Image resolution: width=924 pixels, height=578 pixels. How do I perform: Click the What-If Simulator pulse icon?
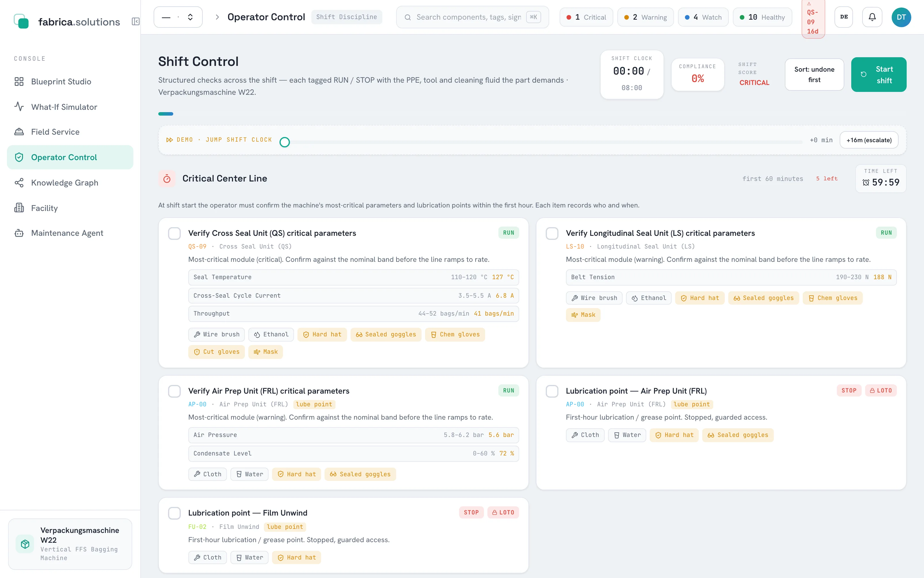[x=19, y=107]
